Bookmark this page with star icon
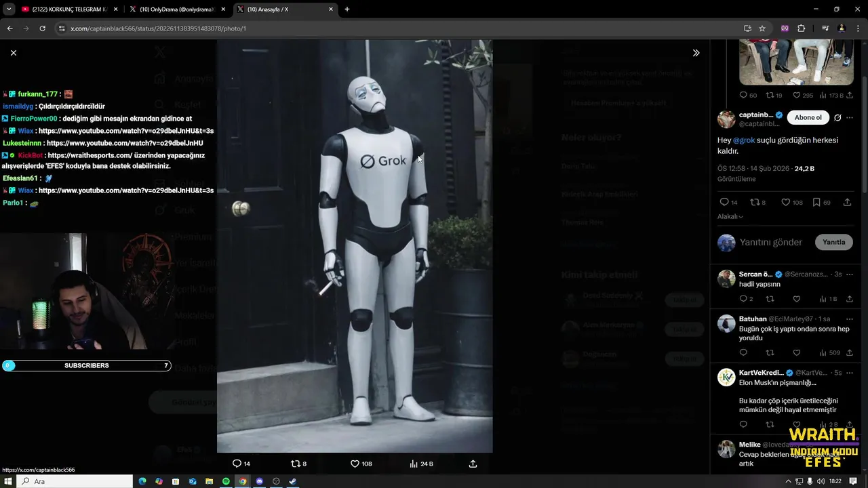 coord(762,28)
